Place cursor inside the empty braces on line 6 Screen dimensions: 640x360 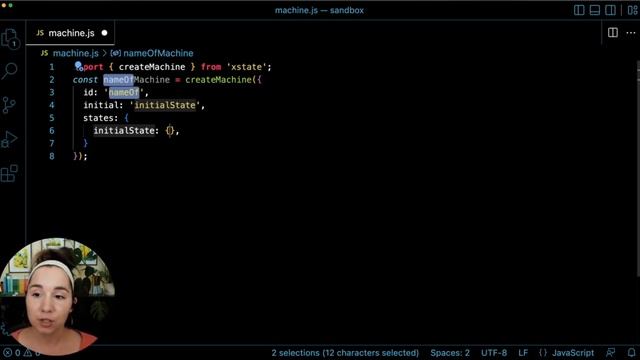(x=170, y=131)
